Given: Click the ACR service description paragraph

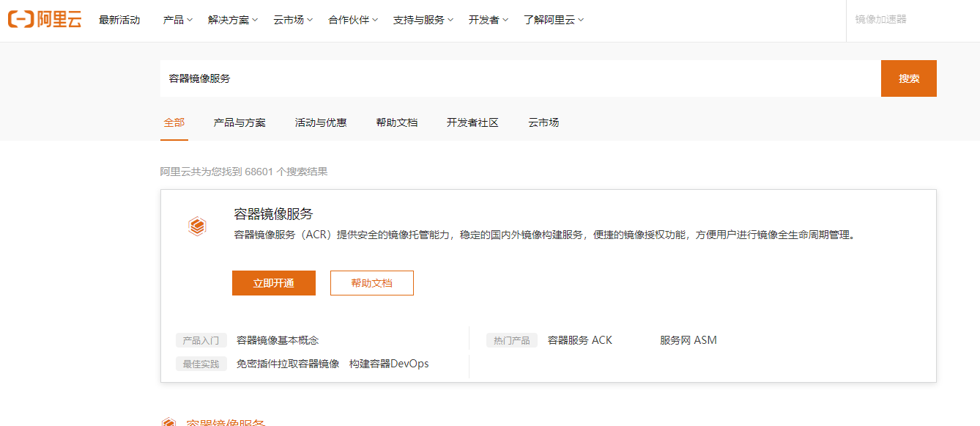Looking at the screenshot, I should tap(545, 235).
